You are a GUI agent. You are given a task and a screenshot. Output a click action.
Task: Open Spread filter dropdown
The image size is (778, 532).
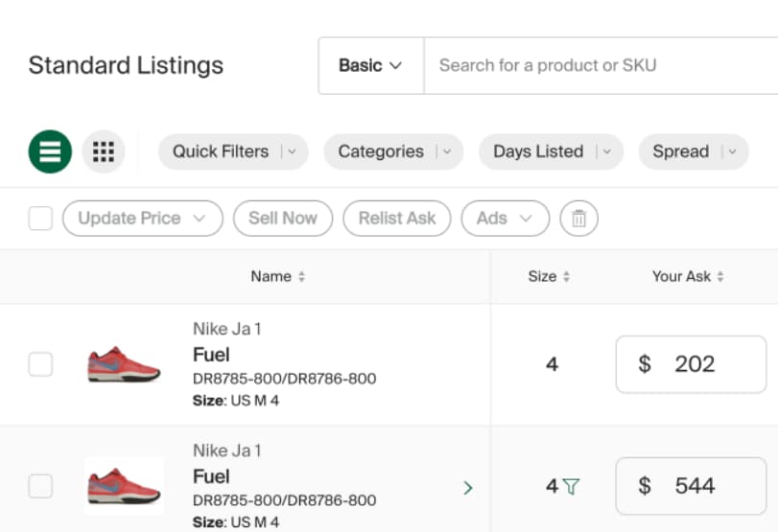tap(694, 151)
